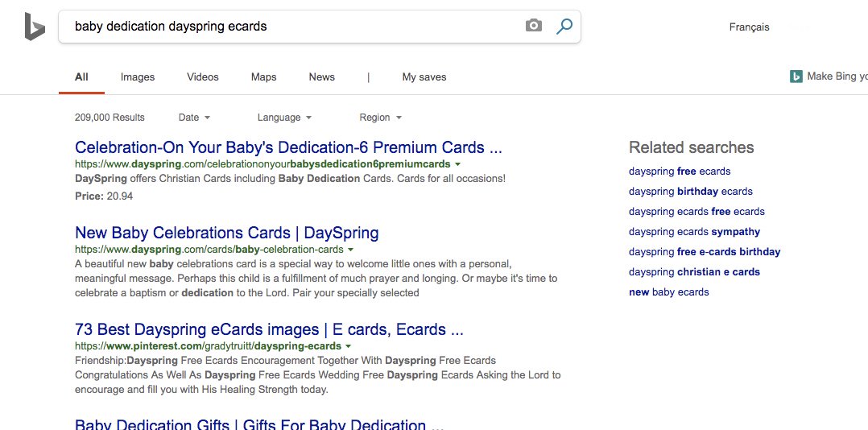Image resolution: width=868 pixels, height=430 pixels.
Task: Expand arrow beside baby-celebration-cards URL
Action: click(x=350, y=250)
